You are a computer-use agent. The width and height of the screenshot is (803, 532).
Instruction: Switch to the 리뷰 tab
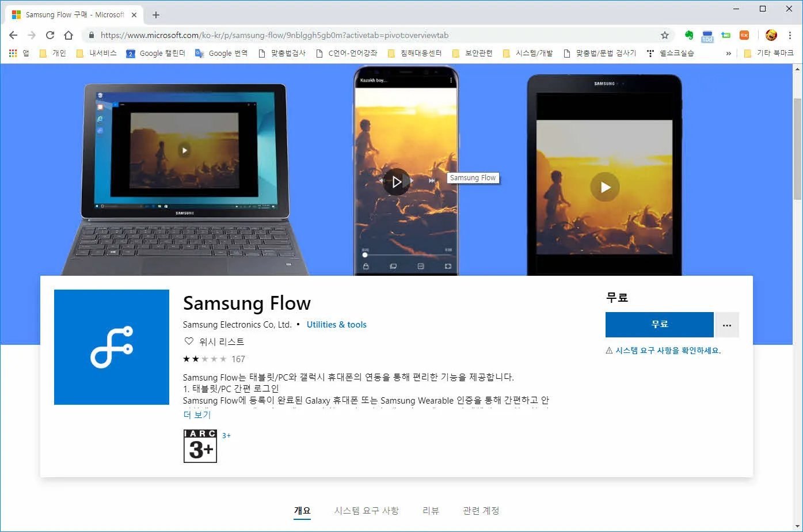click(430, 510)
